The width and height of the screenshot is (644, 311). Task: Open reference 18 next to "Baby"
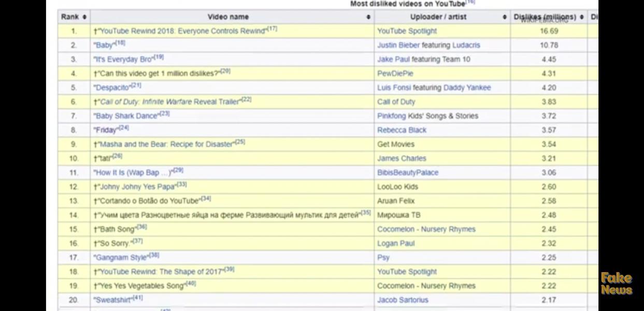click(120, 43)
